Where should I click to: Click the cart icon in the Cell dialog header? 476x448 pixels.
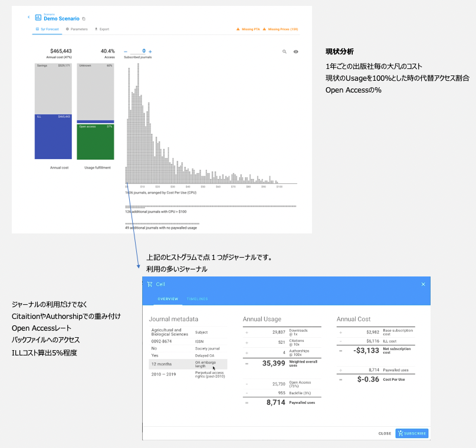149,284
